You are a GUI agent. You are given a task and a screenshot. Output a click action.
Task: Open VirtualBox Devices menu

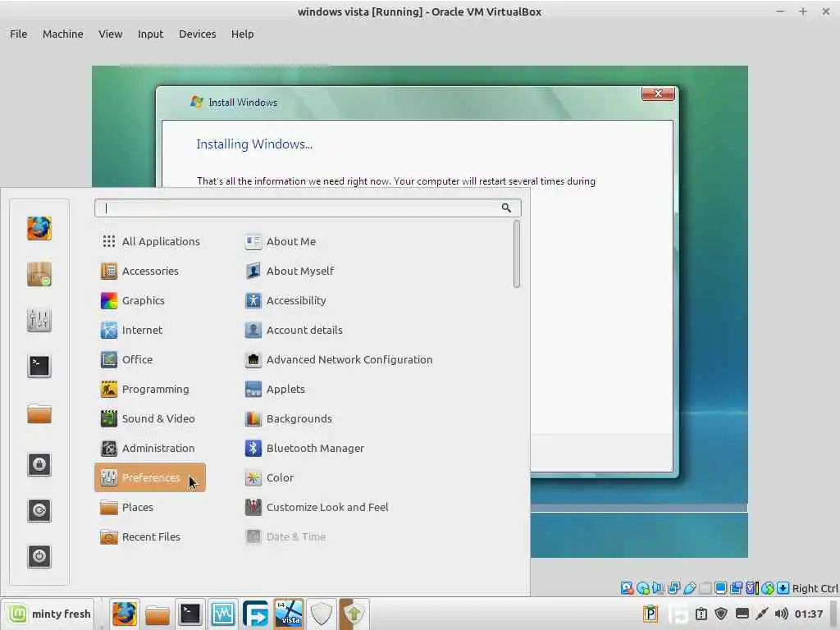tap(197, 34)
